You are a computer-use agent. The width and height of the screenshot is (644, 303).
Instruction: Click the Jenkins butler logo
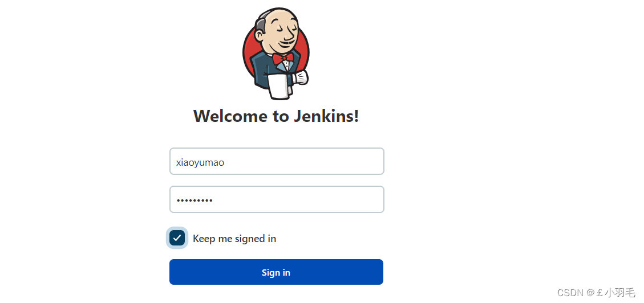click(276, 54)
